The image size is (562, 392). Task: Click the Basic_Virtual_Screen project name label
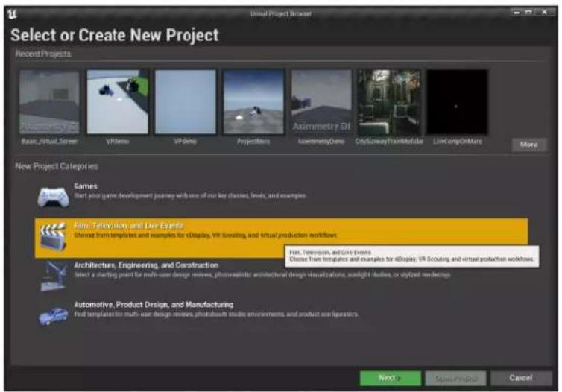point(49,141)
